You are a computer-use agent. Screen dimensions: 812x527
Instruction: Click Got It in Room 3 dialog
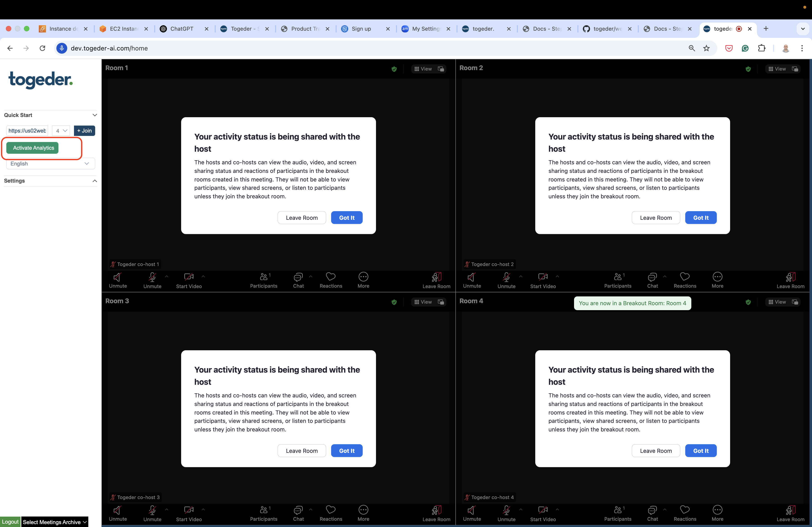[347, 451]
